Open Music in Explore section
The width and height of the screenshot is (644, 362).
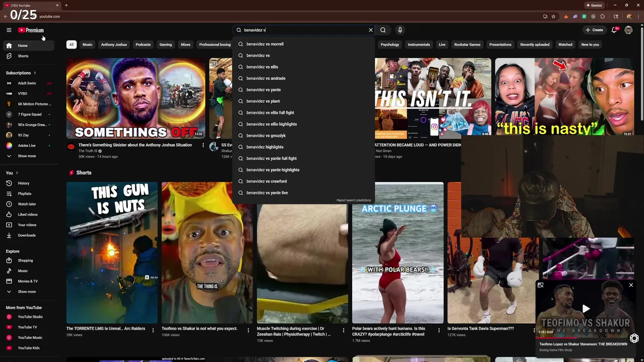(x=30, y=271)
